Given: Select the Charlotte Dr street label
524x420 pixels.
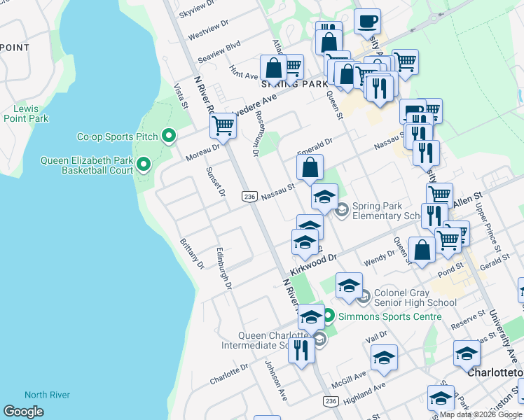Looking at the screenshot, I should click(x=229, y=374).
